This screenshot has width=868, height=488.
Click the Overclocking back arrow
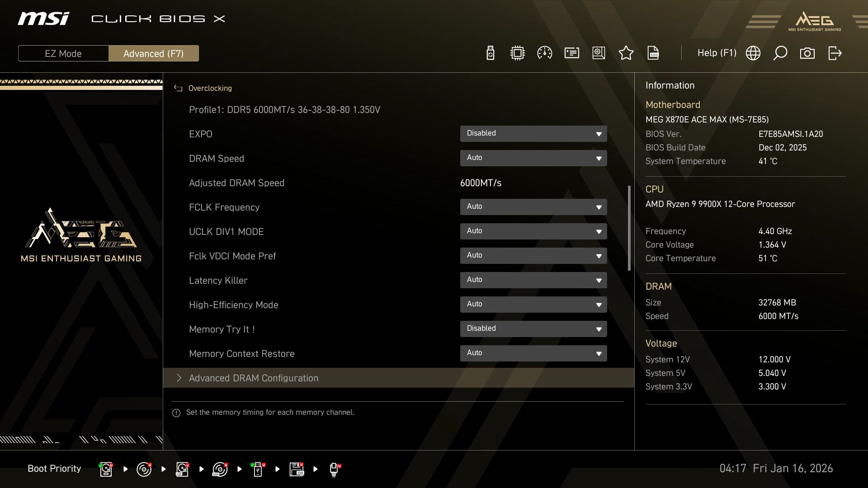[x=178, y=88]
